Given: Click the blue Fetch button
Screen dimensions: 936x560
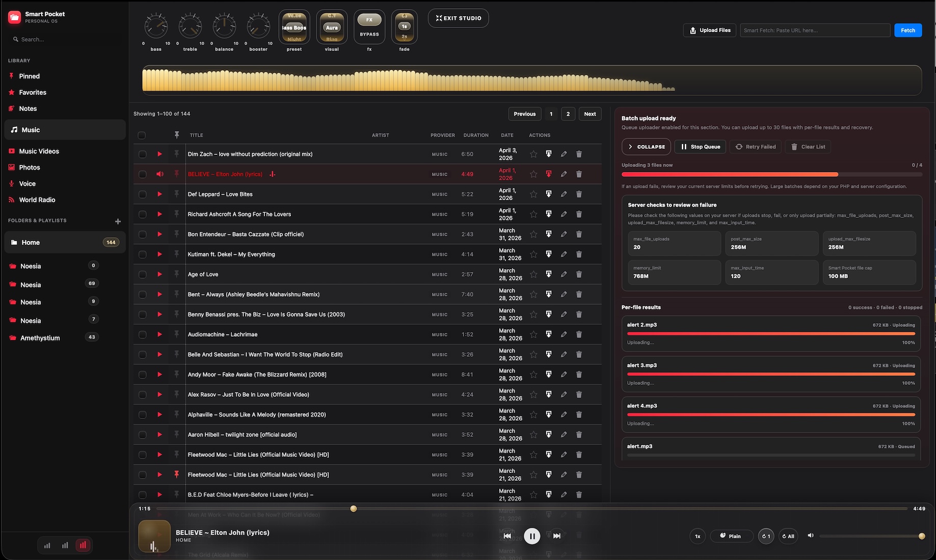Looking at the screenshot, I should tap(907, 30).
